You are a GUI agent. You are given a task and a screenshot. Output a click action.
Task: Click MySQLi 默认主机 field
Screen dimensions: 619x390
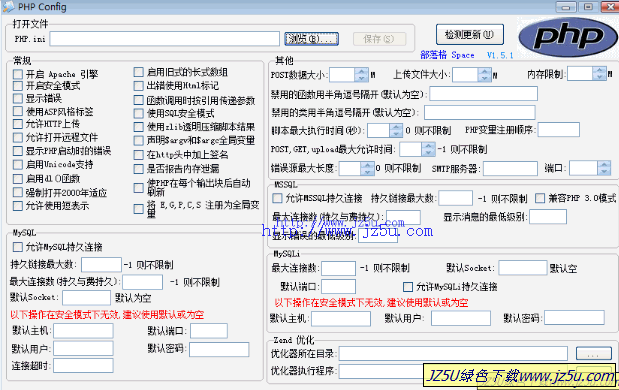coord(341,319)
